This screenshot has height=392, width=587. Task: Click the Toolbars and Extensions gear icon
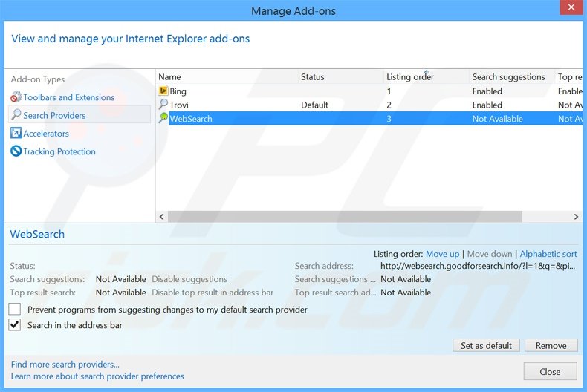[16, 97]
